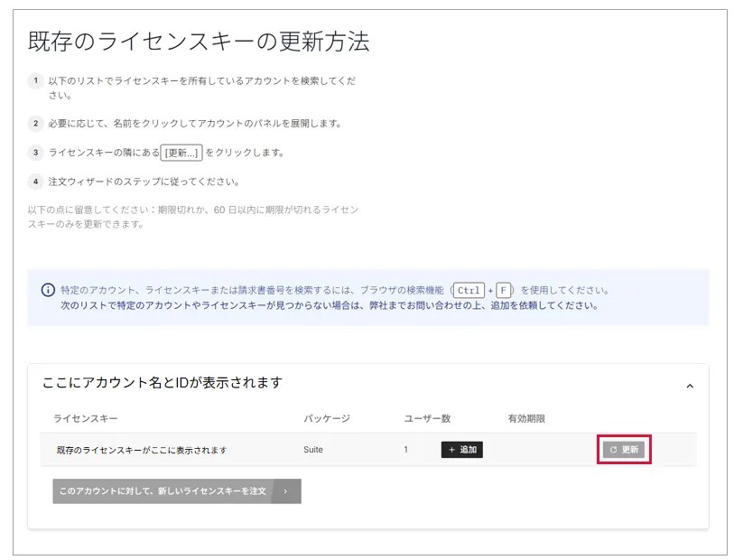Click the info icon in the blue notice
Viewport: 734px width, 560px height.
click(x=48, y=290)
